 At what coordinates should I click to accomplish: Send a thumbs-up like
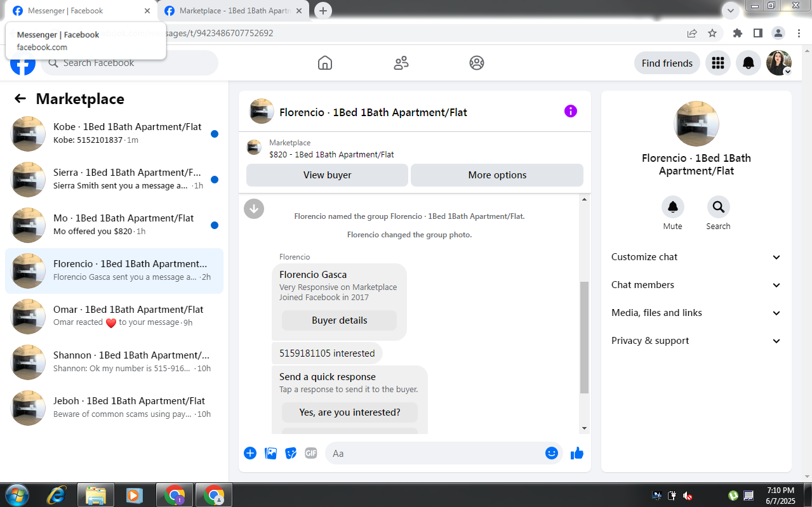(577, 453)
